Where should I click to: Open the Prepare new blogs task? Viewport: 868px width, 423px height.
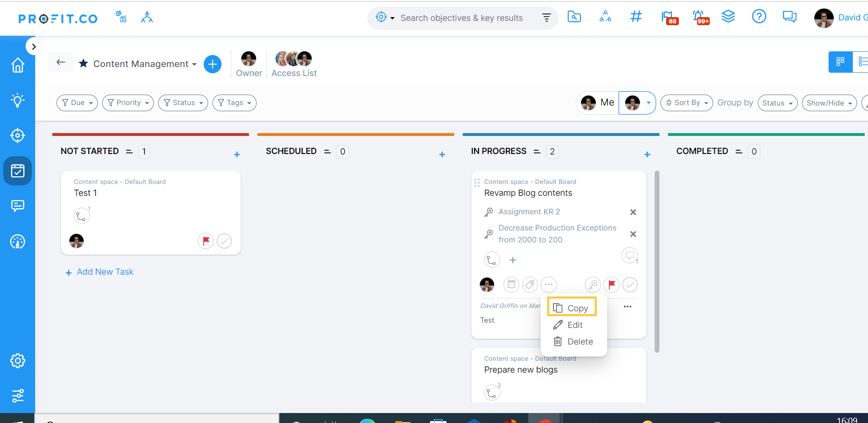coord(521,370)
